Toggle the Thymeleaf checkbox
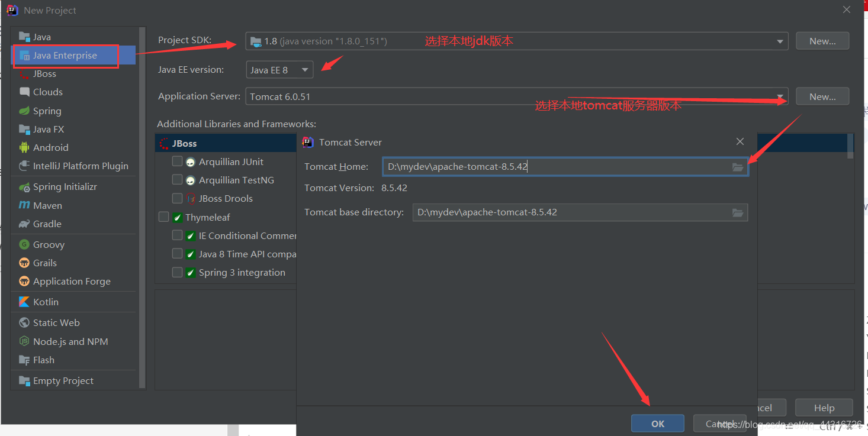The image size is (868, 436). pyautogui.click(x=163, y=217)
